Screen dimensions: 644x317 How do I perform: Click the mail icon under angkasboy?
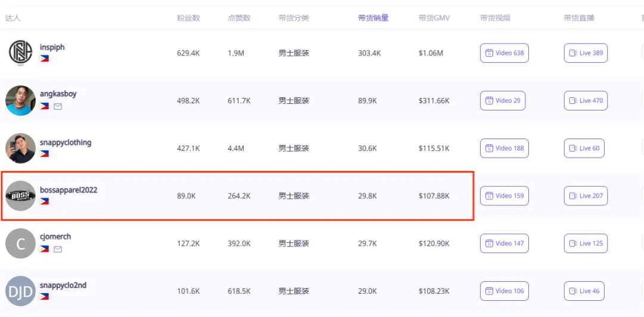point(58,106)
